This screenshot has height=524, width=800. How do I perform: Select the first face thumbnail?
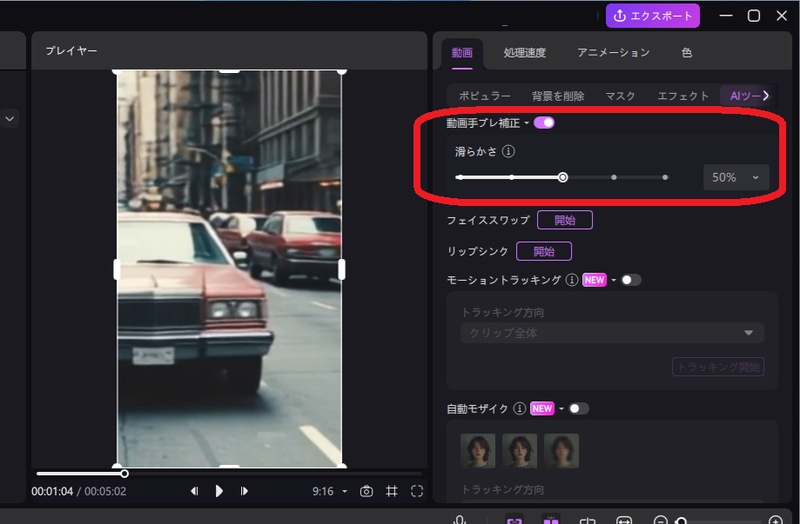pos(478,451)
